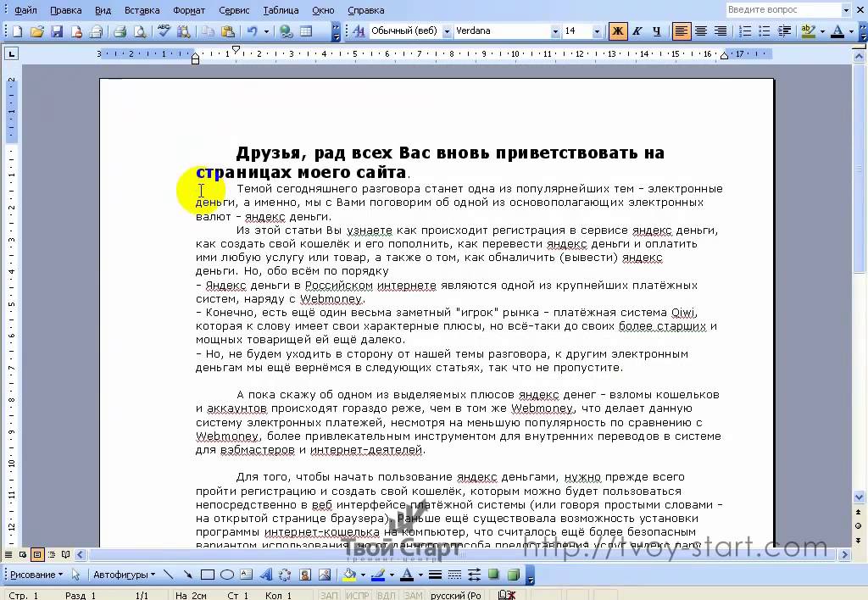Select the Arrow drawing tool
This screenshot has width=868, height=600.
point(187,575)
